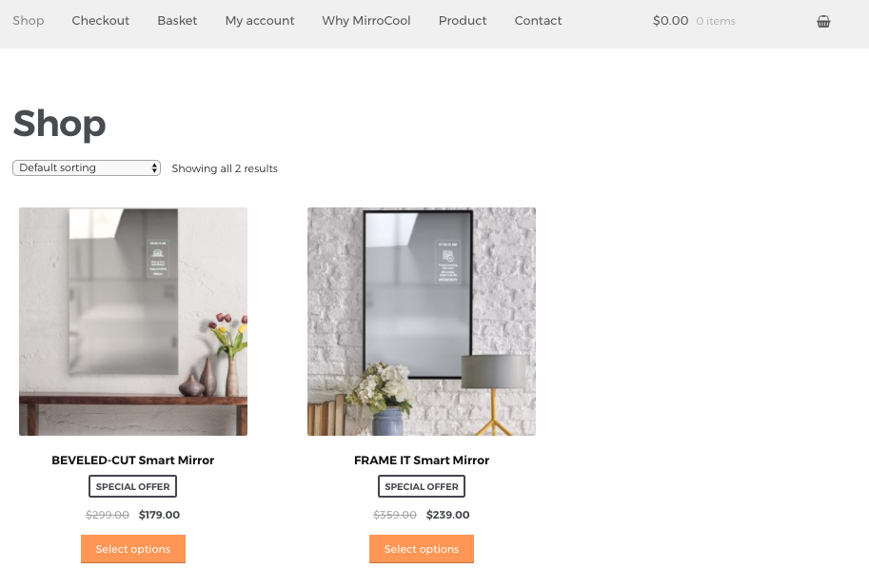The image size is (869, 588).
Task: Open the Product menu item
Action: pos(463,21)
